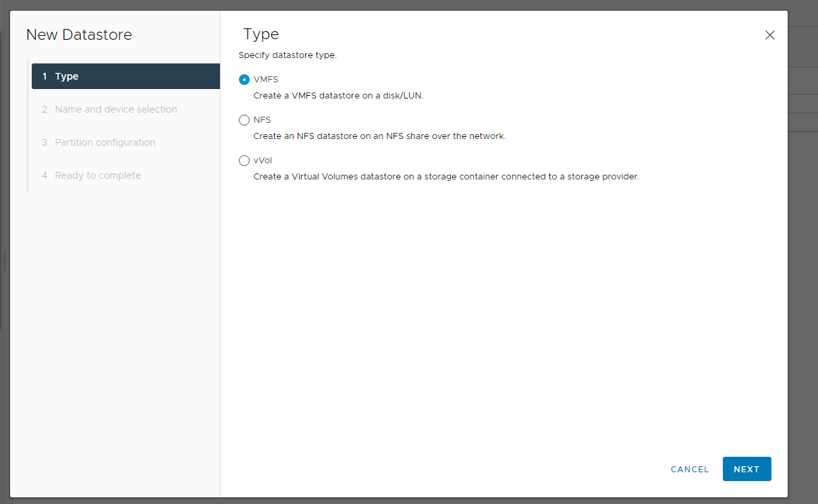Click the 'New Datastore' dialog title
818x504 pixels.
[x=79, y=34]
